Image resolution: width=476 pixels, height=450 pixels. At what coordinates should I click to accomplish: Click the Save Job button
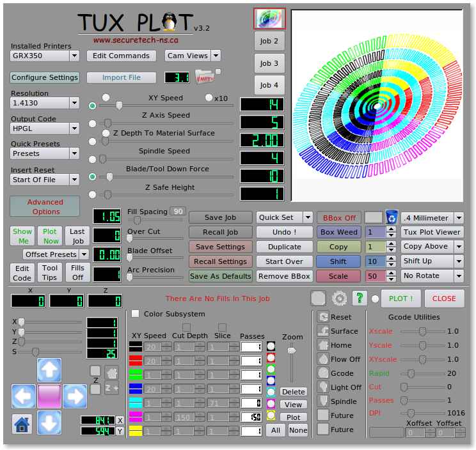(220, 217)
